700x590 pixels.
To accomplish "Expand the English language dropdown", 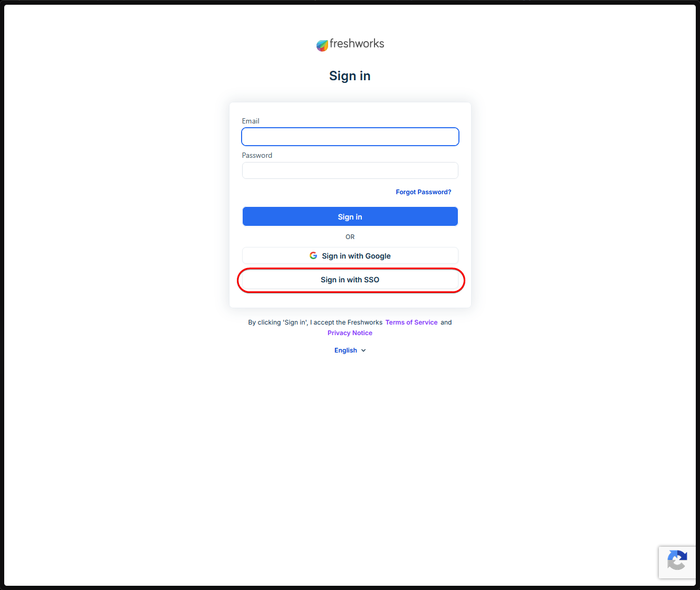I will pyautogui.click(x=350, y=350).
